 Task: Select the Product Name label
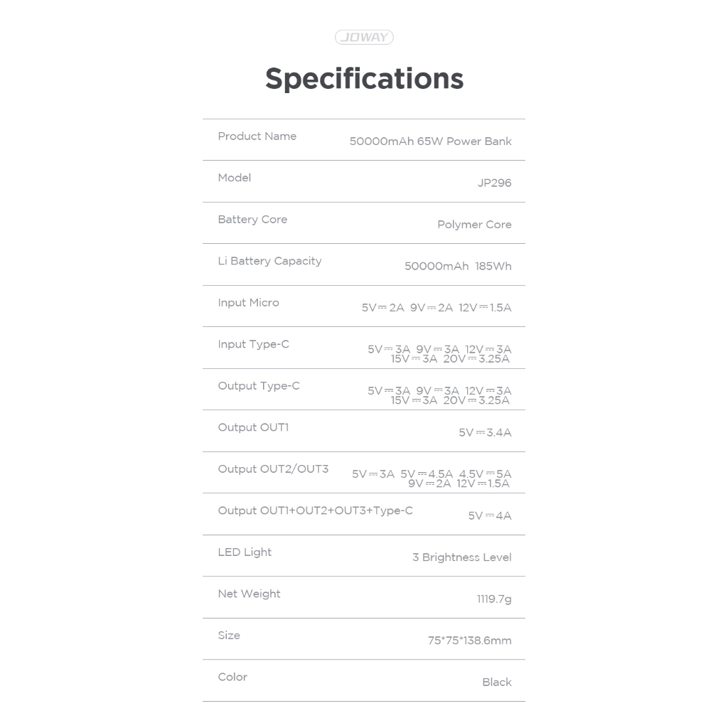click(x=257, y=136)
